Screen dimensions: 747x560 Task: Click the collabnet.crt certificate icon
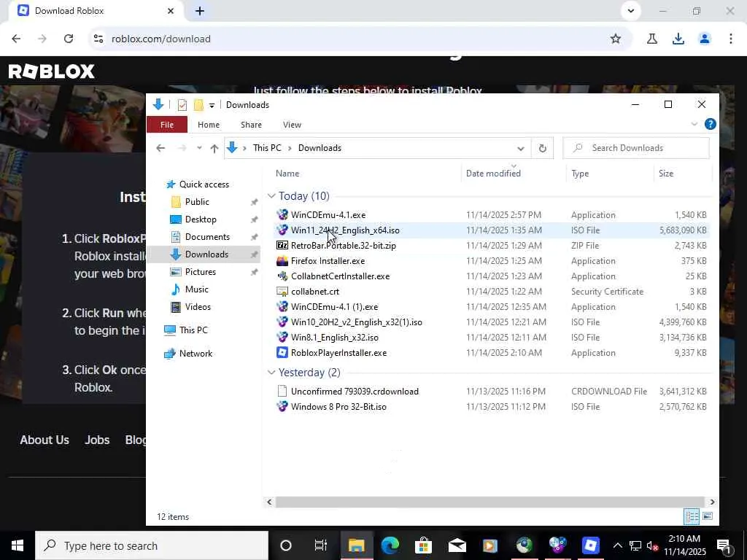click(282, 292)
